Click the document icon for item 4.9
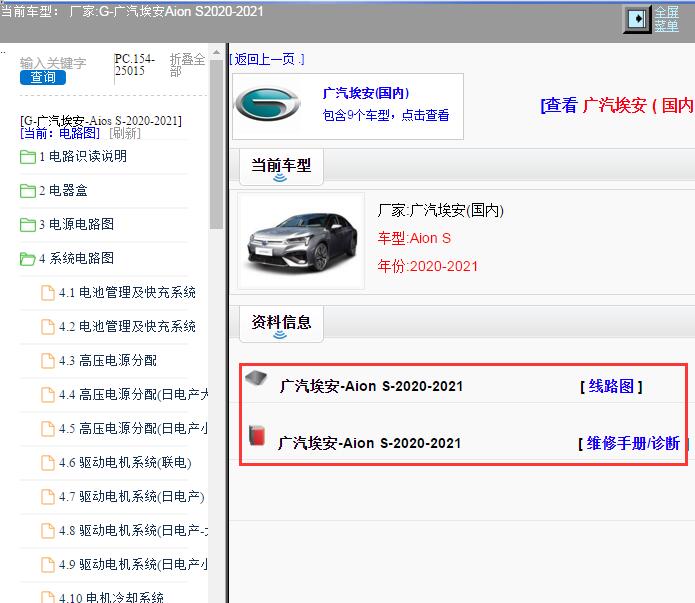Screen dimensions: 695x603 pos(48,565)
